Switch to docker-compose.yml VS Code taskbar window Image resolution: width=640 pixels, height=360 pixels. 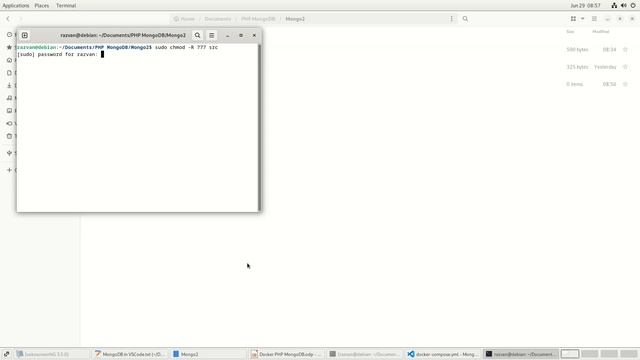tap(443, 354)
